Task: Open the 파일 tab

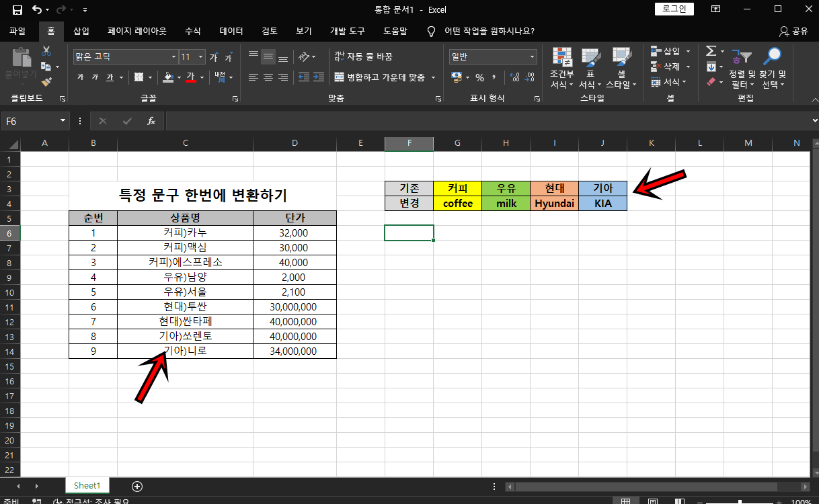Action: (x=17, y=31)
